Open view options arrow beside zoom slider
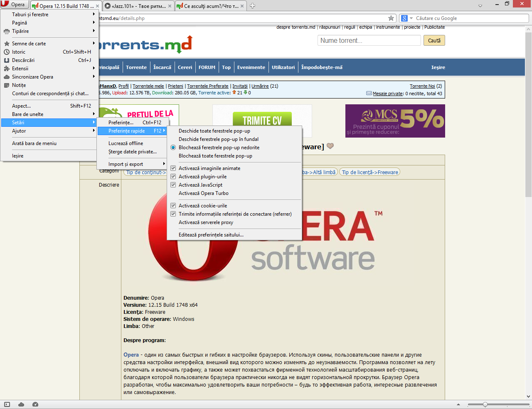Screen dimensions: 532x409 click(x=458, y=404)
